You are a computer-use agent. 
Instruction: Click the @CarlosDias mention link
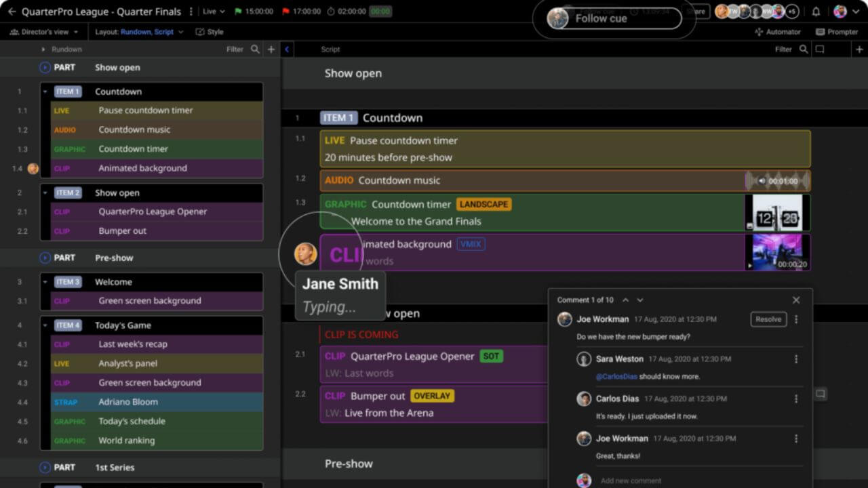point(616,376)
